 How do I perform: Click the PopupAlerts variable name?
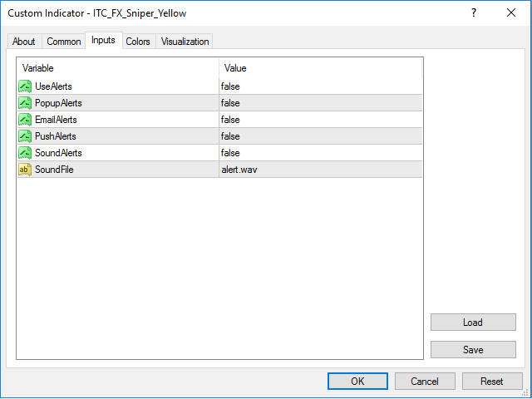pyautogui.click(x=58, y=103)
